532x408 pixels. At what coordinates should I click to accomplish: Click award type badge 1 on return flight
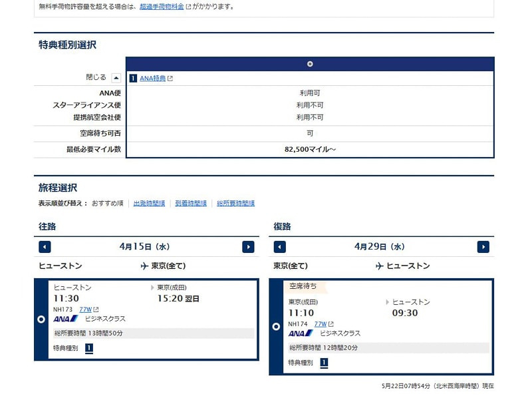coord(324,363)
